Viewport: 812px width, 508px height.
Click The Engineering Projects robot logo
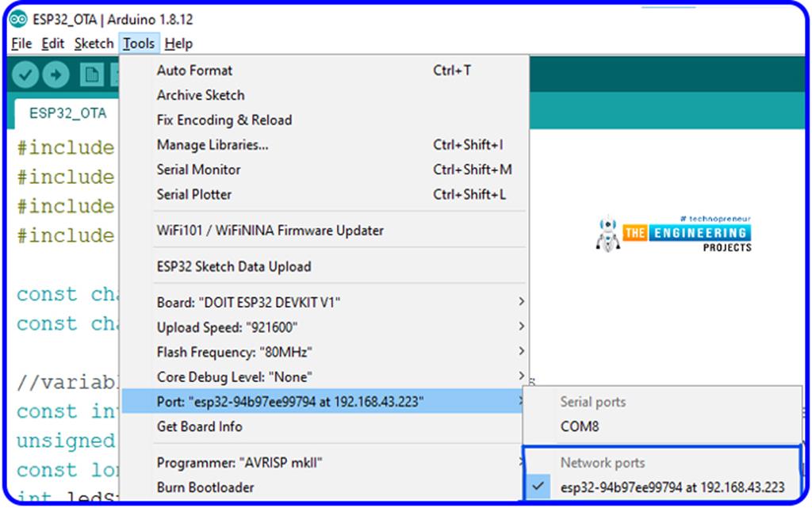coord(607,234)
